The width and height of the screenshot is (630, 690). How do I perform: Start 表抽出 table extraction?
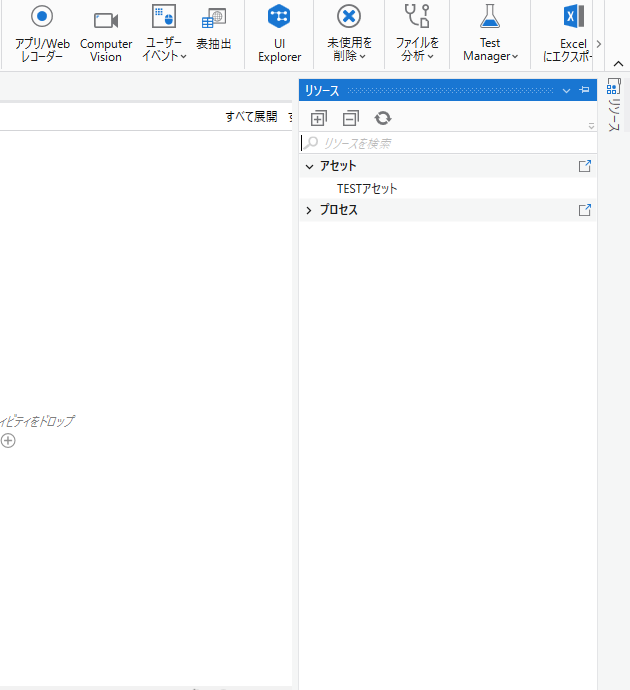214,29
